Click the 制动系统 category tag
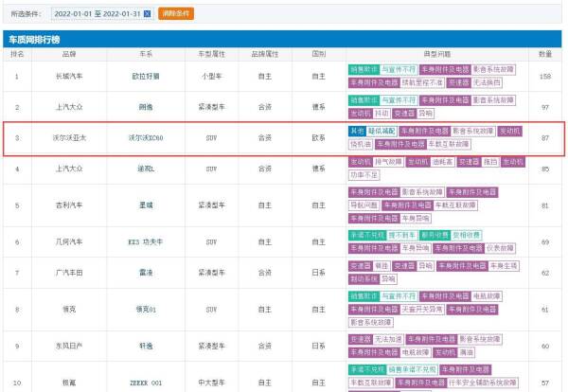This screenshot has height=392, width=568. click(x=364, y=279)
